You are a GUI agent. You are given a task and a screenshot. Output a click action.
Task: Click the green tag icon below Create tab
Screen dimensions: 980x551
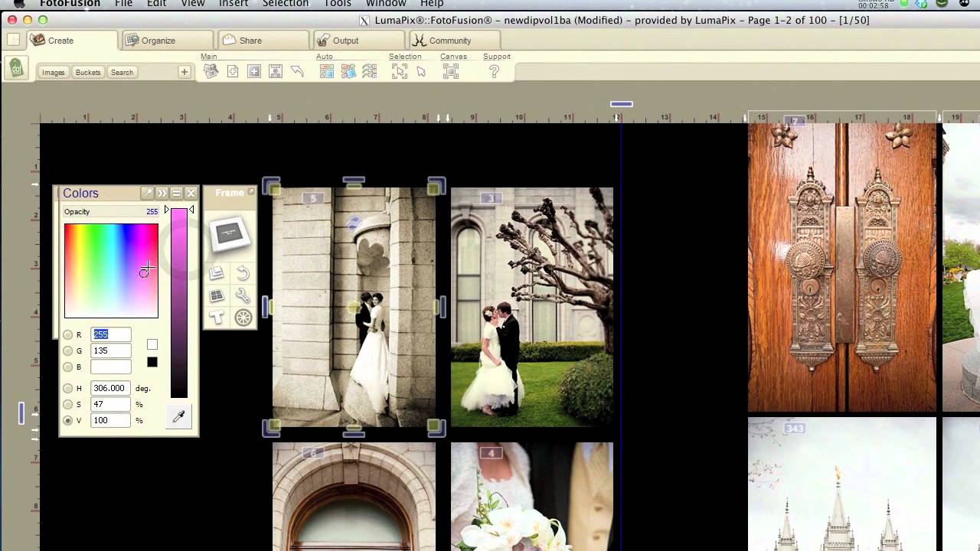(x=16, y=69)
